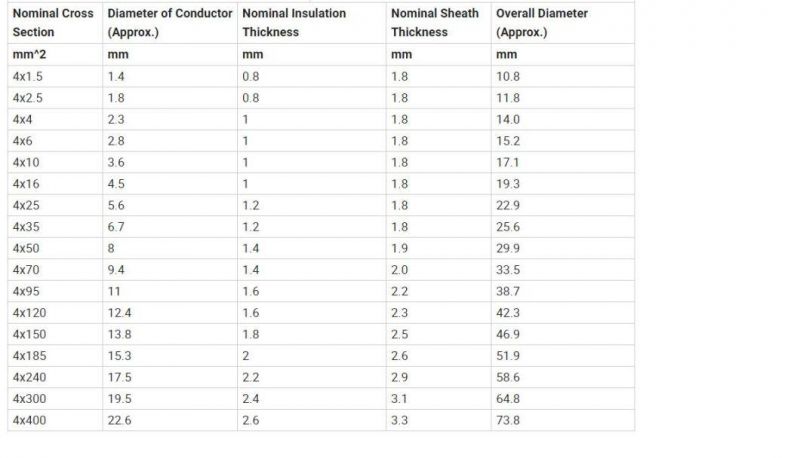Screen dimensions: 800x458
Task: Select the 73.8 overall diameter cell
Action: 563,420
